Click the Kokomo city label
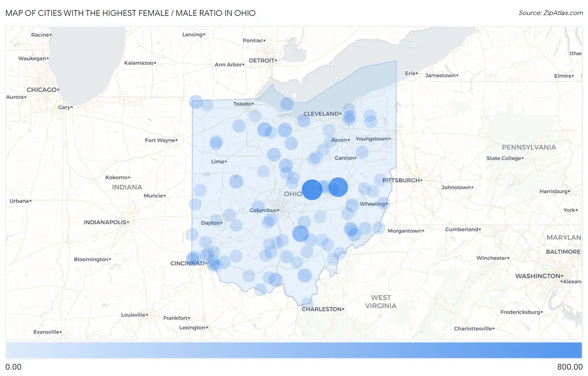This screenshot has height=376, width=588. tap(117, 178)
